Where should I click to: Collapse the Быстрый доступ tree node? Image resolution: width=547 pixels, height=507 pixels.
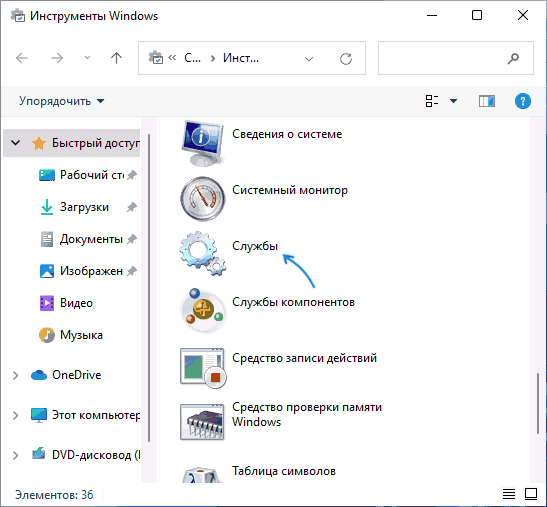[15, 142]
